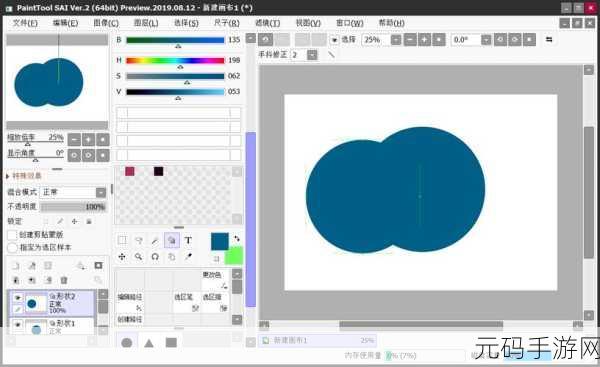600x367 pixels.
Task: Open the zoom 25% dropdown in toolbar
Action: [396, 39]
